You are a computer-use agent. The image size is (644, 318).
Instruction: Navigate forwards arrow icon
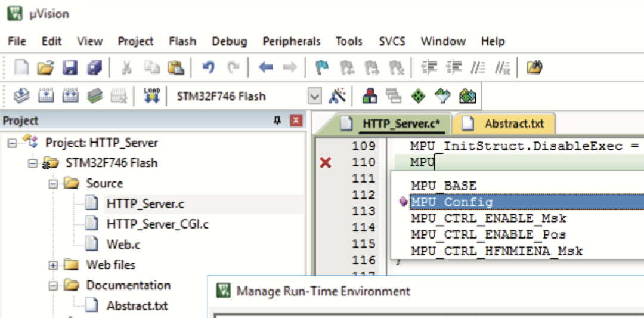[290, 68]
